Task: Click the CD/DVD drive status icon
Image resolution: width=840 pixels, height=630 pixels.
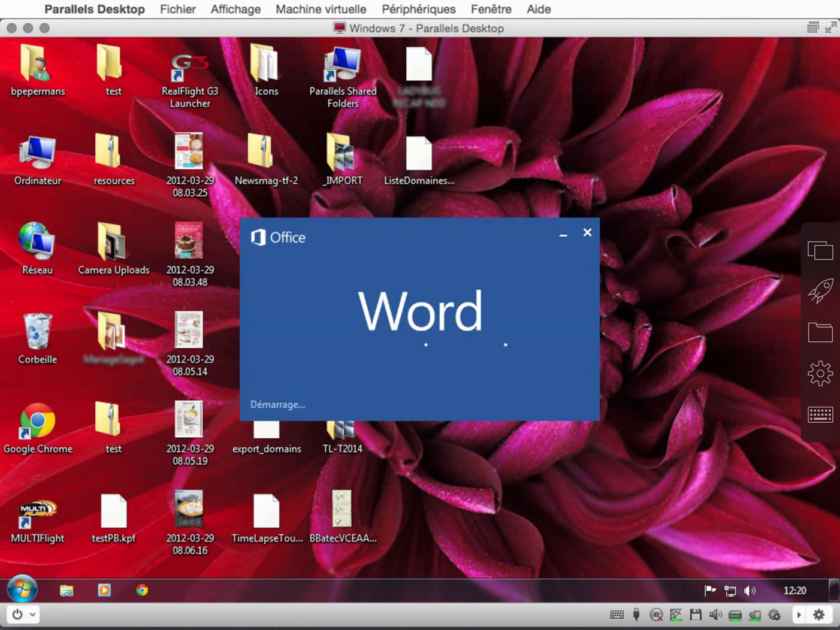Action: [656, 615]
